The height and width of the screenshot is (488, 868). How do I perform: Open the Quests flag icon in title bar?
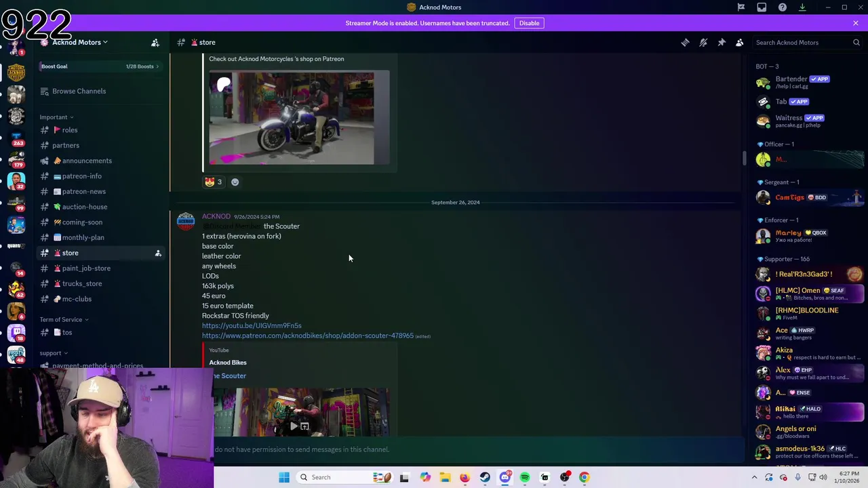tap(741, 7)
